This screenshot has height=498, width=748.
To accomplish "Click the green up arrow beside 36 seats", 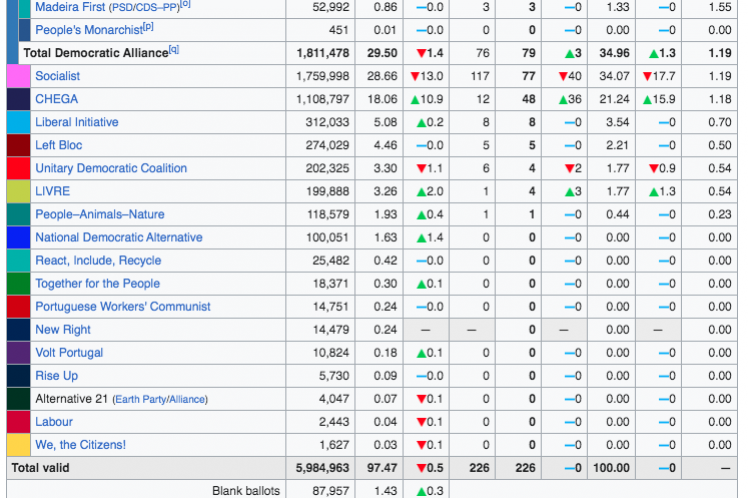I will tap(564, 99).
